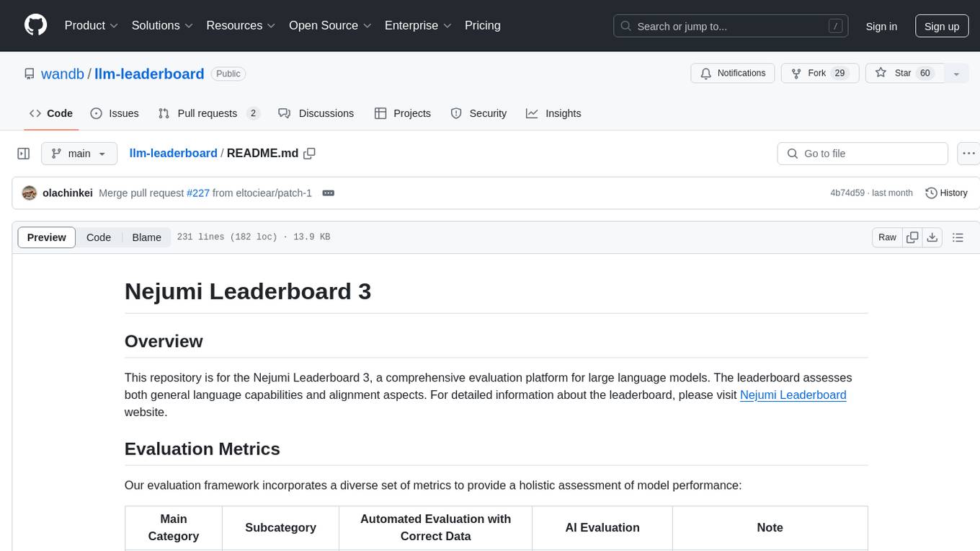Image resolution: width=980 pixels, height=551 pixels.
Task: Download the raw file
Action: point(932,237)
